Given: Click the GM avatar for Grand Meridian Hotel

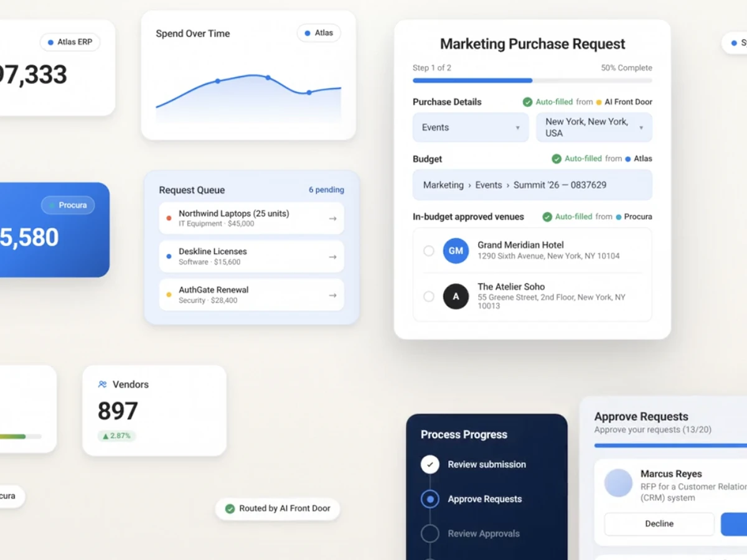Looking at the screenshot, I should (x=456, y=250).
